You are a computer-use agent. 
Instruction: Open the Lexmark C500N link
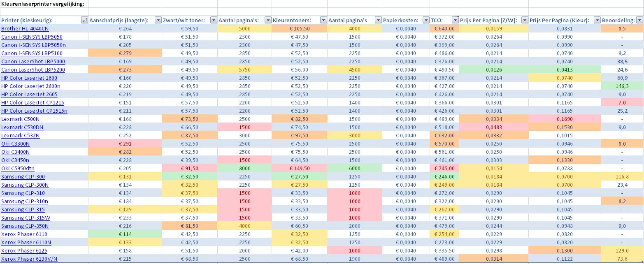pyautogui.click(x=21, y=119)
